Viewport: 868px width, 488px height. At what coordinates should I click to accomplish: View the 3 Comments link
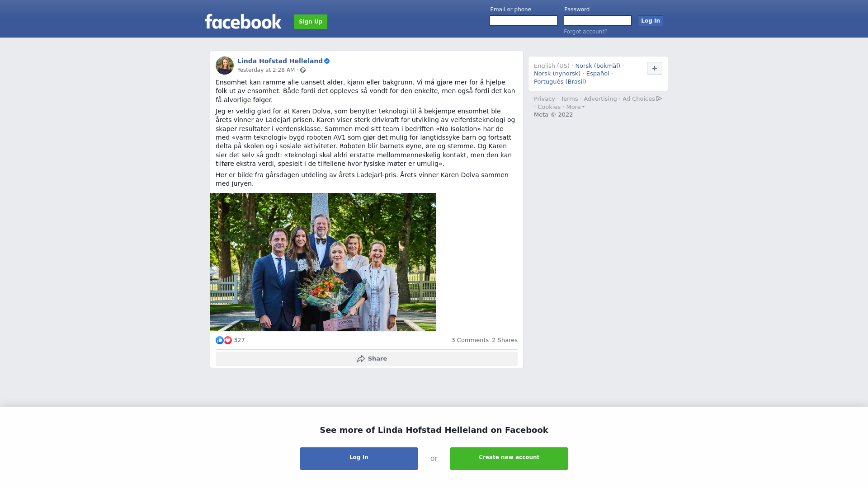pos(470,340)
